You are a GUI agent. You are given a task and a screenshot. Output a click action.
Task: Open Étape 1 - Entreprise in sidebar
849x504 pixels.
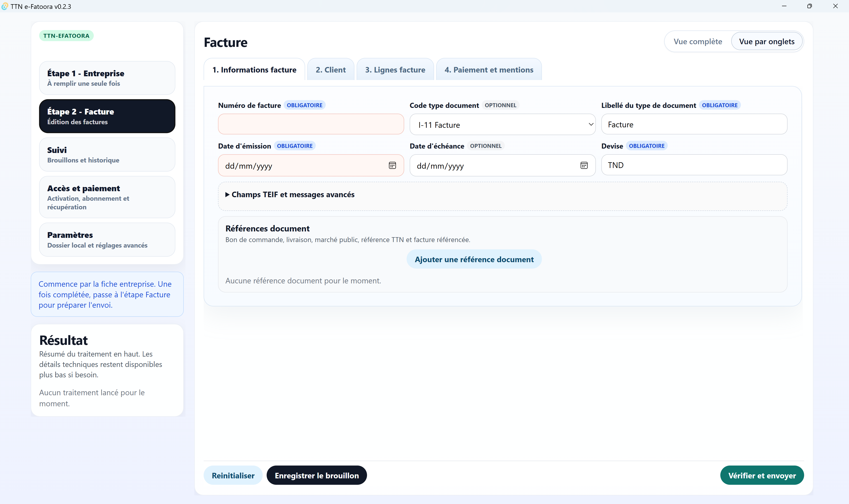(107, 78)
